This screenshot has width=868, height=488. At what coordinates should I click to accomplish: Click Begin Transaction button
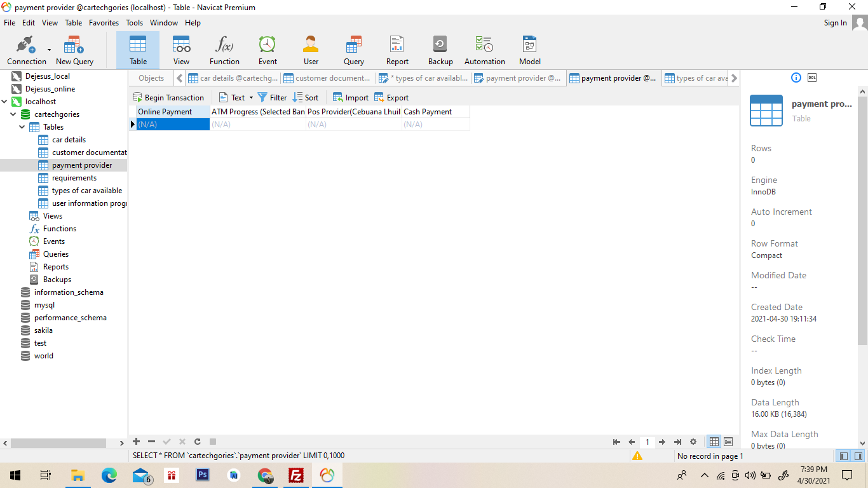pyautogui.click(x=168, y=98)
